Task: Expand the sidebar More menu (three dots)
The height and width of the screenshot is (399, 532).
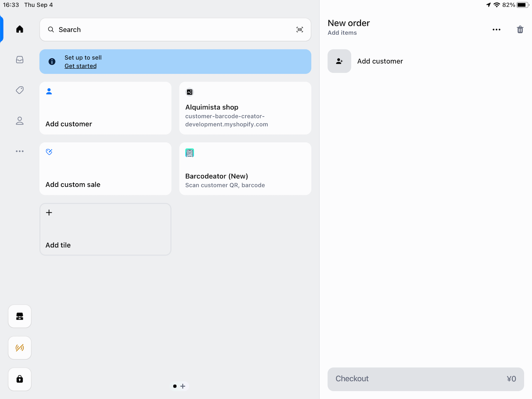Action: tap(20, 151)
